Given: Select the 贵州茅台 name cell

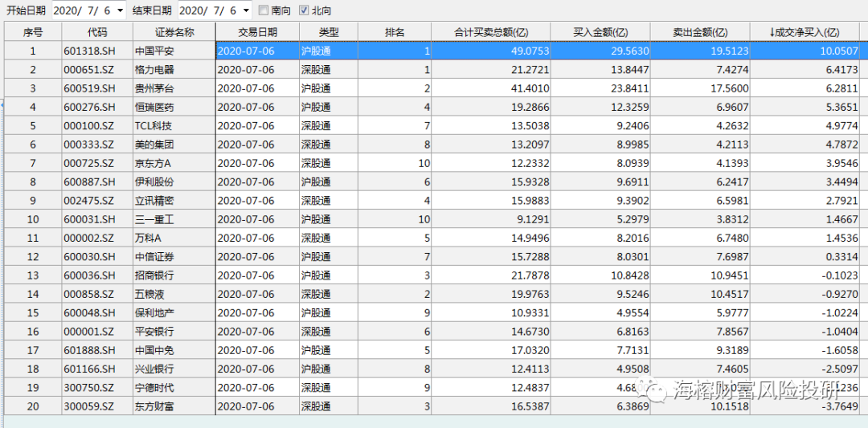Looking at the screenshot, I should [174, 88].
